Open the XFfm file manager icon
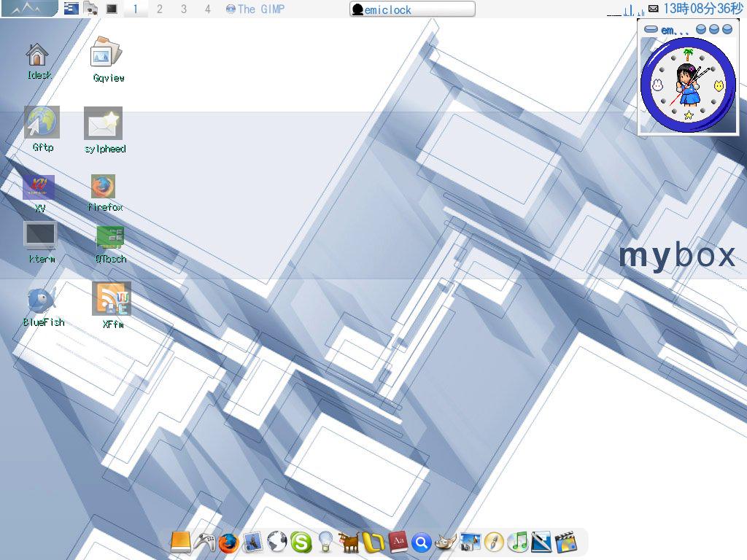 112,299
